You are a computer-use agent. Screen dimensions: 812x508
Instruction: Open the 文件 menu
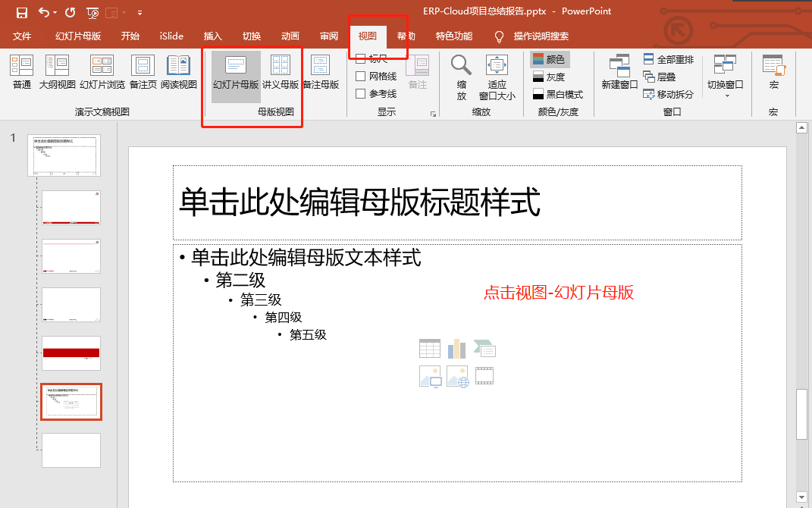pos(22,36)
